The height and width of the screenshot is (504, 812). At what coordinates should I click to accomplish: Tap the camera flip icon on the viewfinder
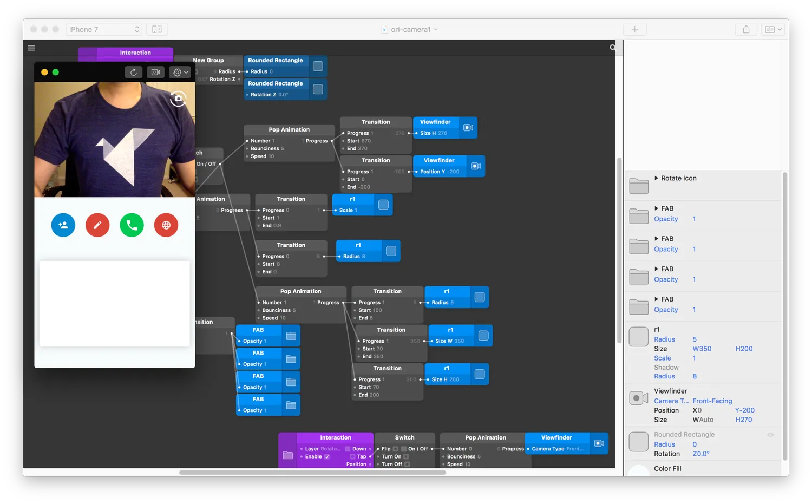point(178,99)
